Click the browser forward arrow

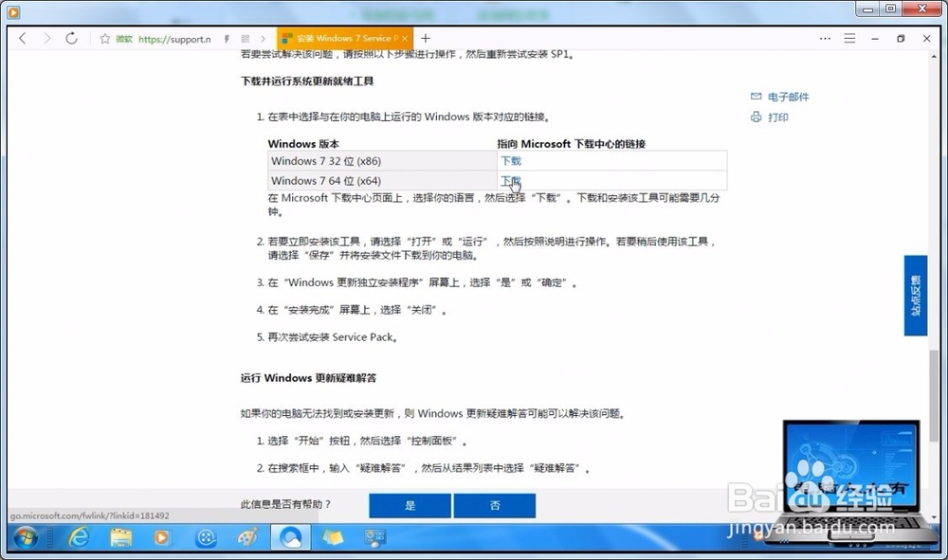(x=47, y=39)
